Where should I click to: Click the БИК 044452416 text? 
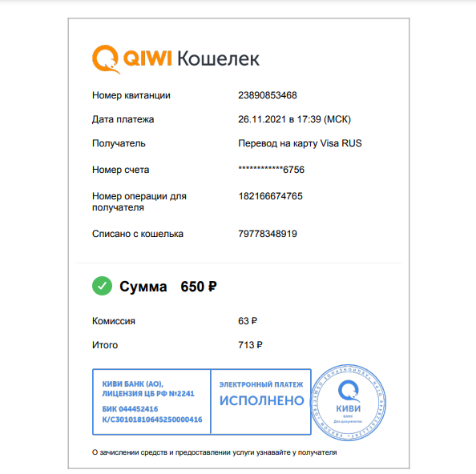130,409
